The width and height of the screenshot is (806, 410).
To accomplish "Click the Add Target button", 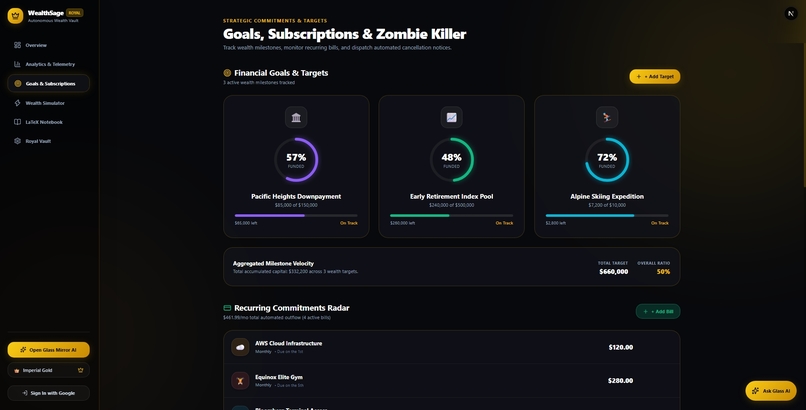I will (x=654, y=77).
